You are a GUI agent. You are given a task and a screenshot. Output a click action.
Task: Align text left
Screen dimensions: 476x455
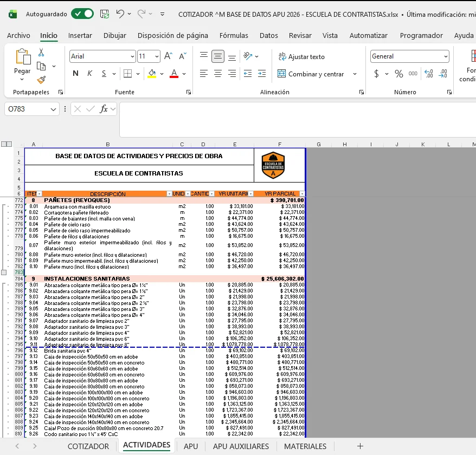point(204,74)
